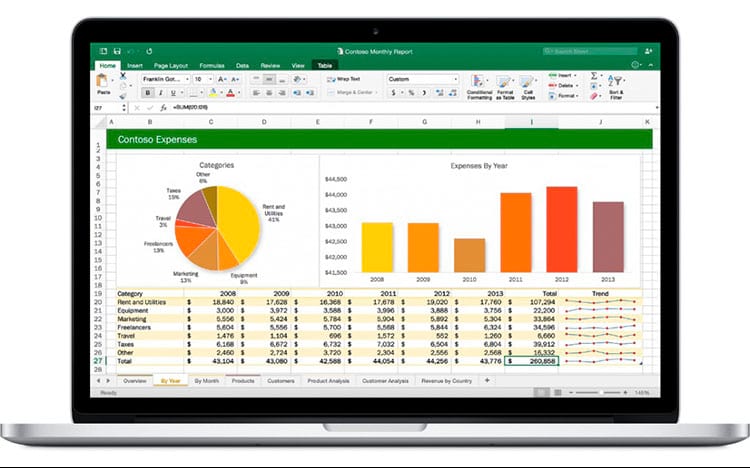Increase font size with larger A

[x=221, y=79]
